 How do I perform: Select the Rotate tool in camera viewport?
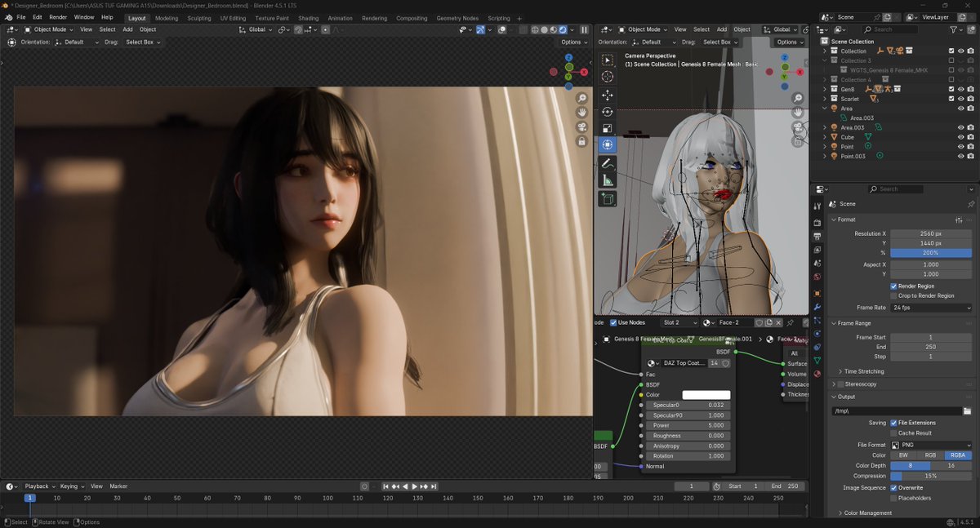pyautogui.click(x=608, y=112)
